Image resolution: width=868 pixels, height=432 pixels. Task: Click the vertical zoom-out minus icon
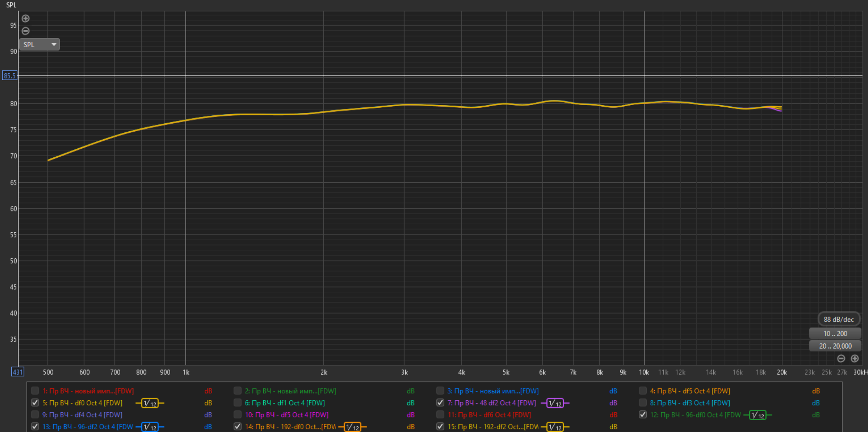tap(25, 31)
